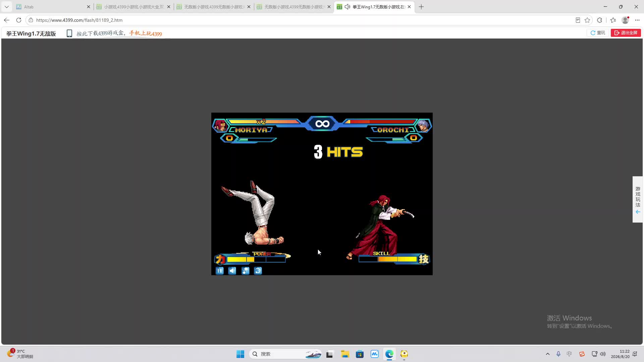Open File Explorer from the taskbar

point(345,354)
